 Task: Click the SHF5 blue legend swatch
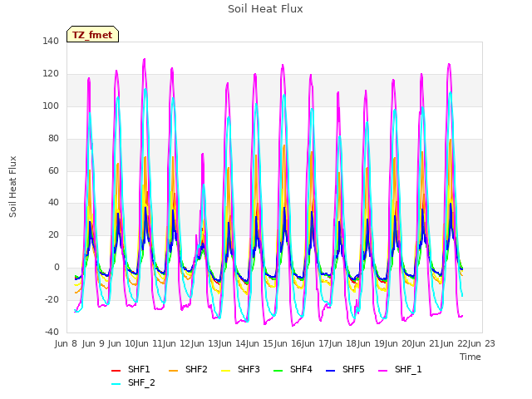tap(330, 371)
